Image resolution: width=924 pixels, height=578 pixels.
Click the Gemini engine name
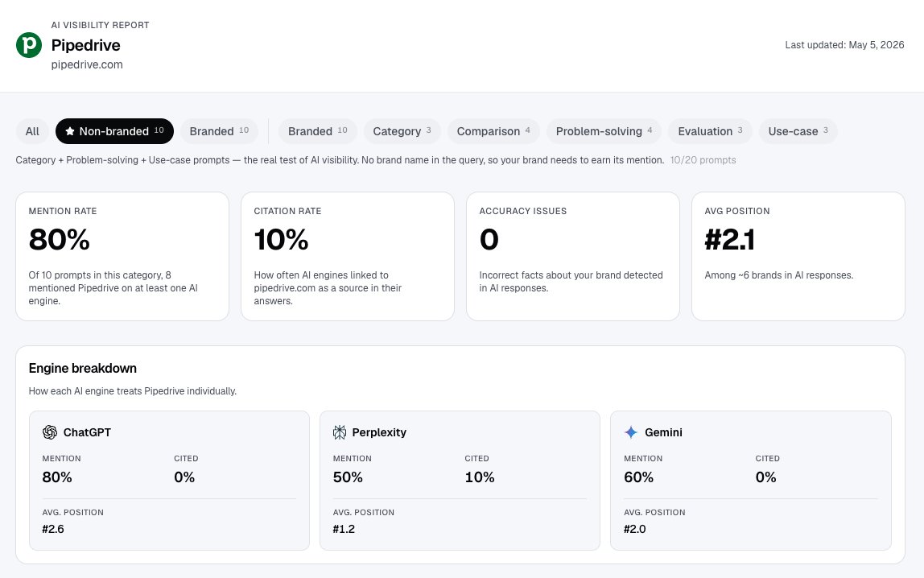[x=663, y=432]
